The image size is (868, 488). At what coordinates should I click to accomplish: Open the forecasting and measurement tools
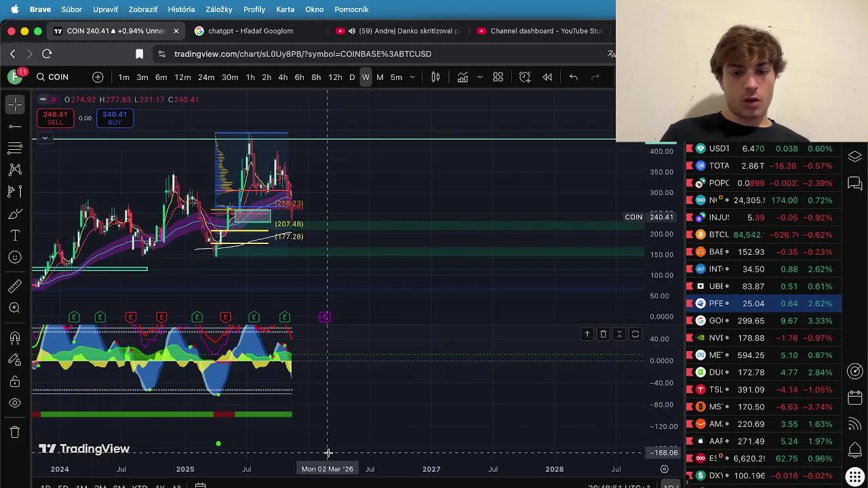(15, 191)
